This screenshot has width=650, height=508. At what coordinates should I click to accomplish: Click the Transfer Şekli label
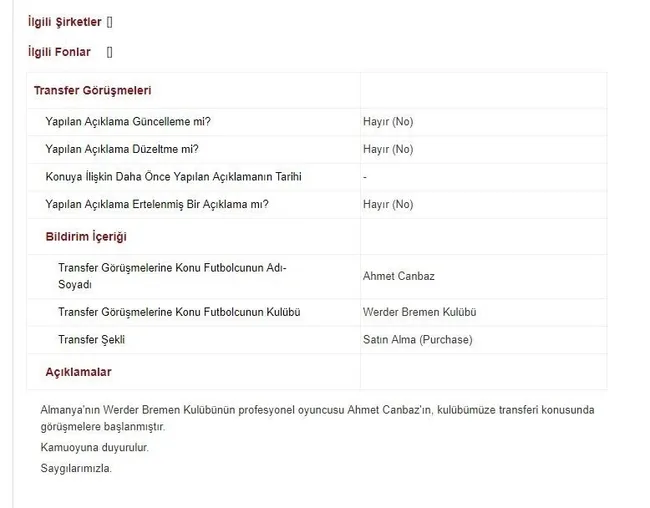pos(91,340)
